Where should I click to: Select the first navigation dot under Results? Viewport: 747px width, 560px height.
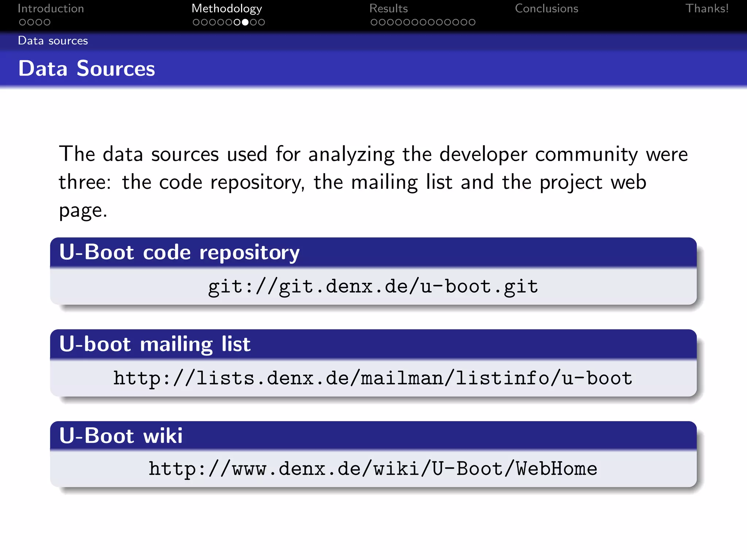[374, 22]
